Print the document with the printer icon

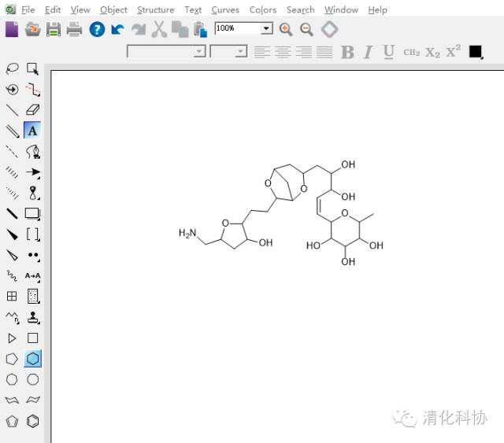74,30
